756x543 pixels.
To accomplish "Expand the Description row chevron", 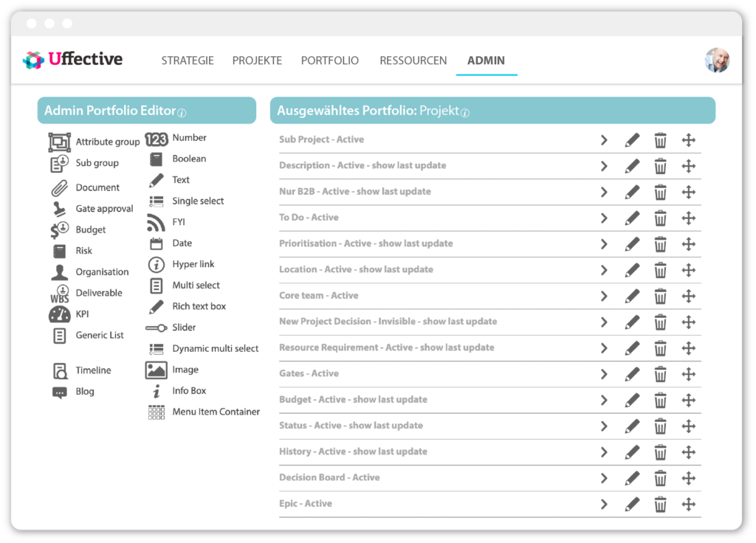I will coord(604,166).
